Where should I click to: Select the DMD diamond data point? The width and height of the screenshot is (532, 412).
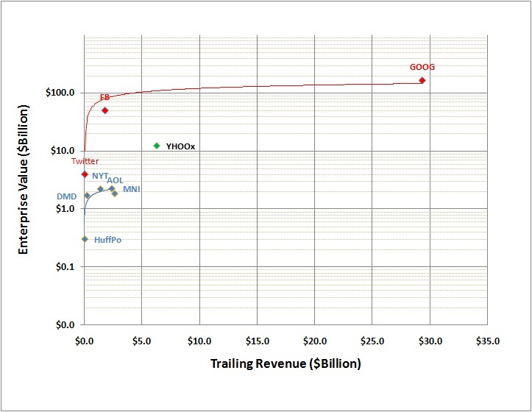(88, 196)
